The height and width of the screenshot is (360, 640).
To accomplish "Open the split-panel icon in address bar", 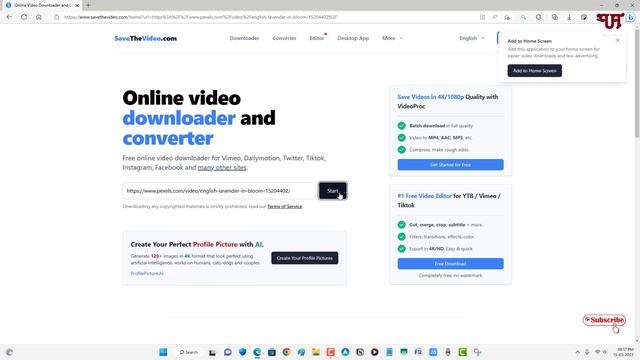I will click(482, 17).
